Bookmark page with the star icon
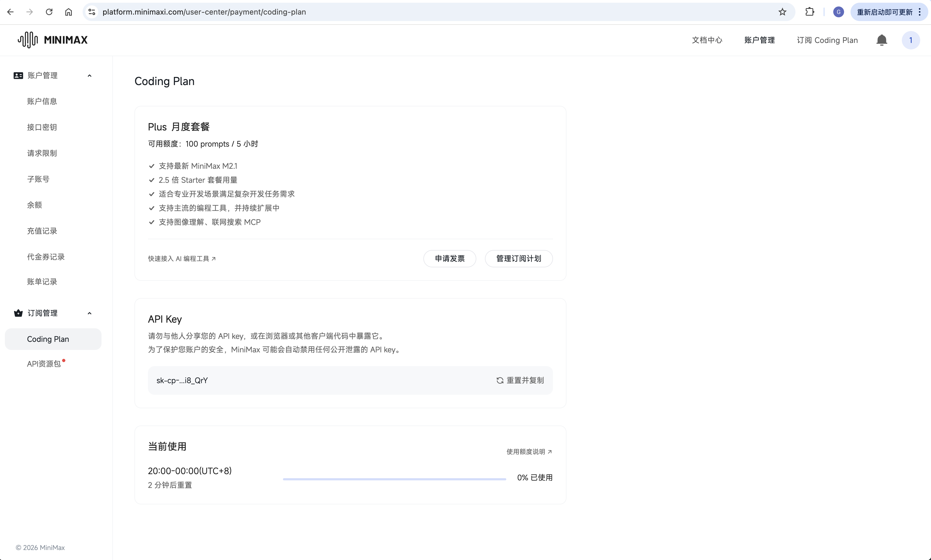The width and height of the screenshot is (931, 560). pos(782,12)
